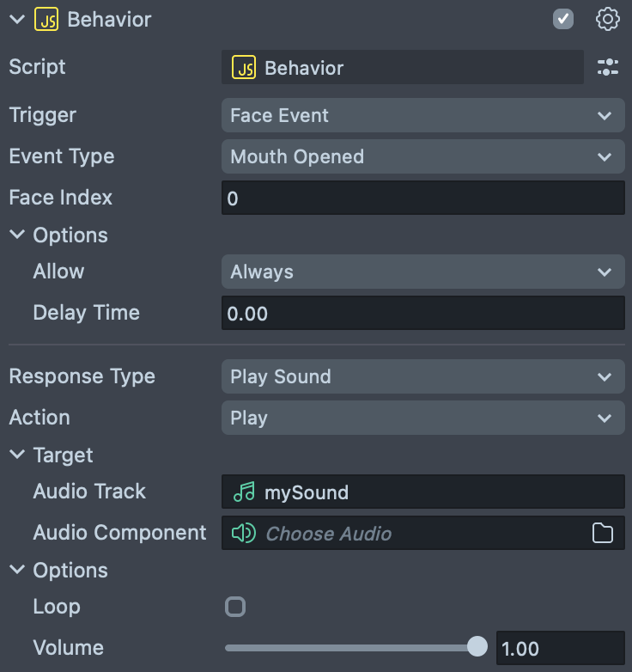
Task: Collapse the Target section
Action: [x=17, y=455]
